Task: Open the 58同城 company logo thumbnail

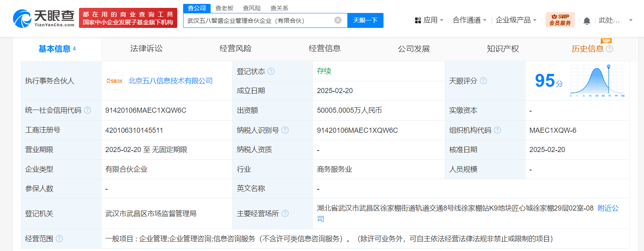Action: coord(114,81)
